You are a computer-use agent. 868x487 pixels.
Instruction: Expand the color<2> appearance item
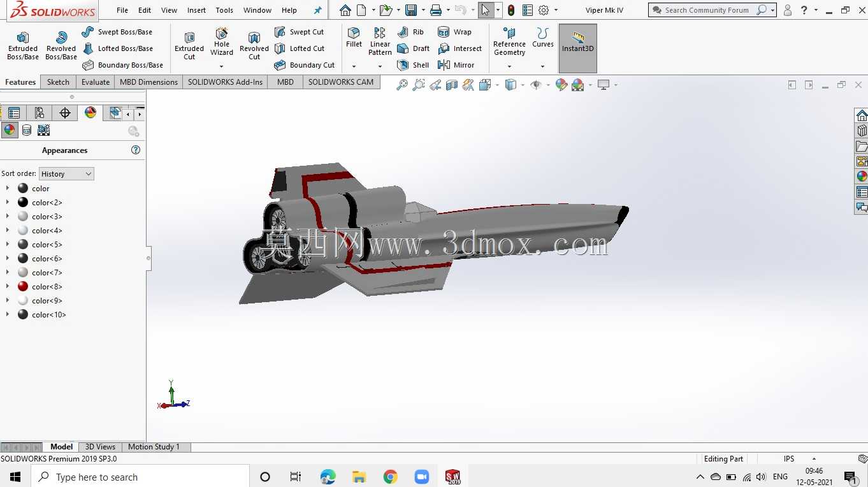click(x=7, y=203)
